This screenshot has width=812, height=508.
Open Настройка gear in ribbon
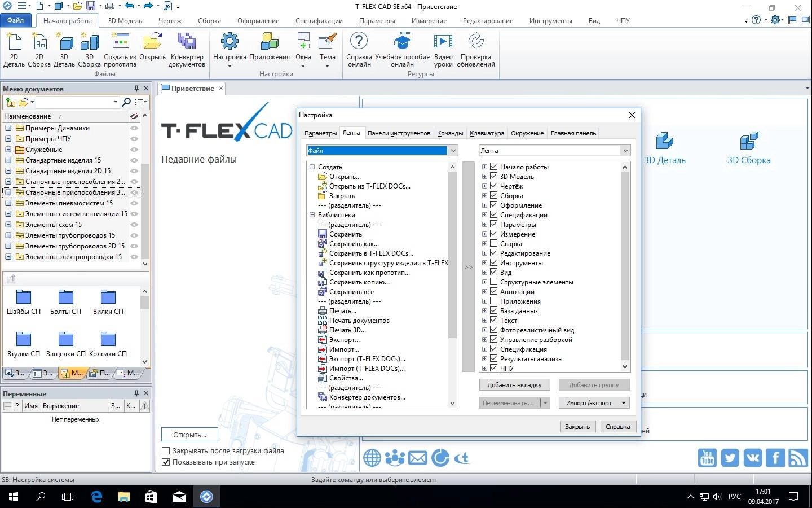coord(230,42)
